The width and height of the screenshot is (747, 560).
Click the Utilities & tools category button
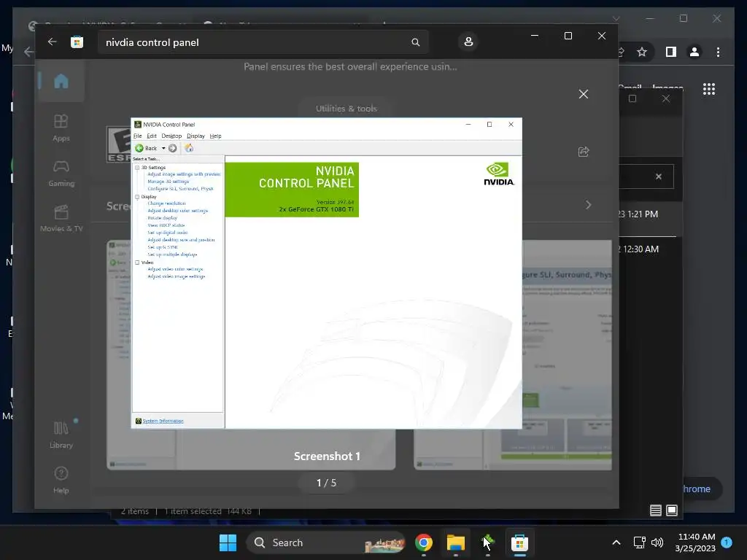[347, 109]
